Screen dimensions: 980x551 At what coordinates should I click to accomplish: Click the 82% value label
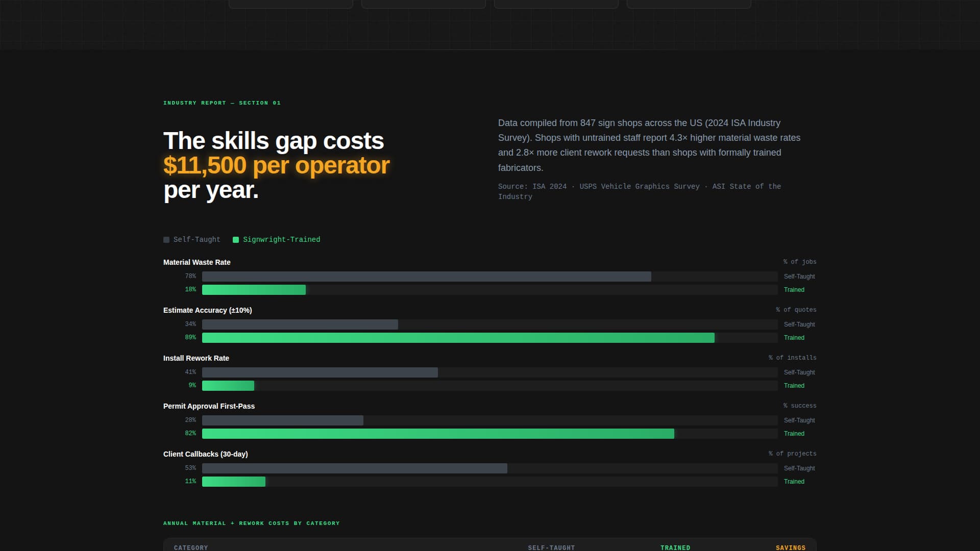point(190,433)
